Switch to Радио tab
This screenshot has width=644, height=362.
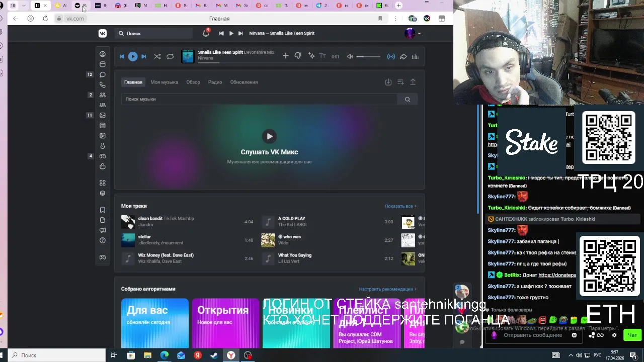click(x=215, y=82)
